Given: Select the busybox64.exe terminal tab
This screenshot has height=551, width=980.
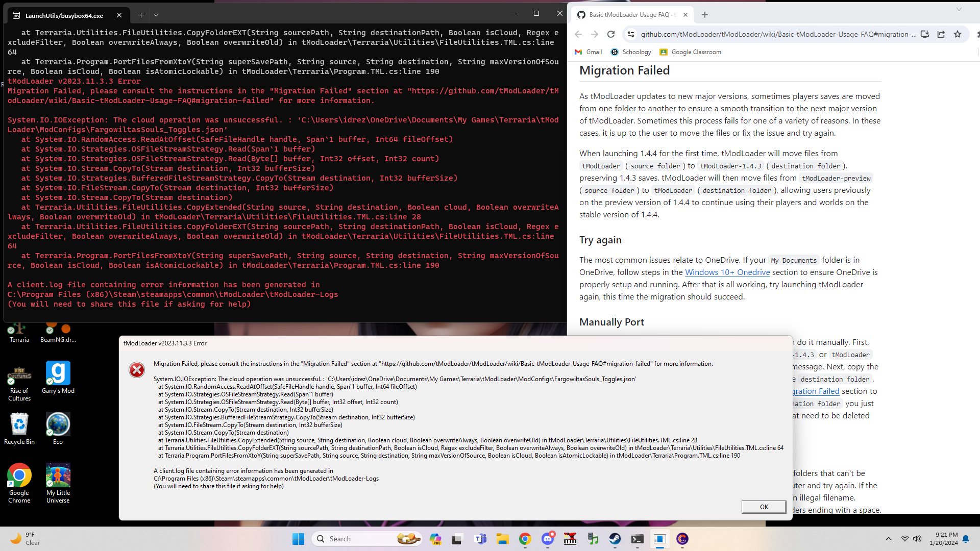Looking at the screenshot, I should click(x=64, y=15).
